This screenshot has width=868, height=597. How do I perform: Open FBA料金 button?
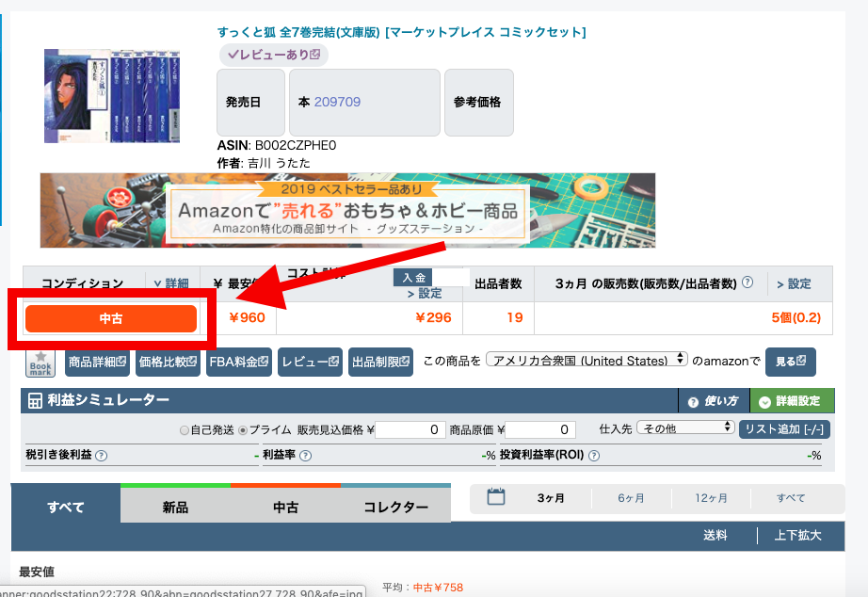239,363
